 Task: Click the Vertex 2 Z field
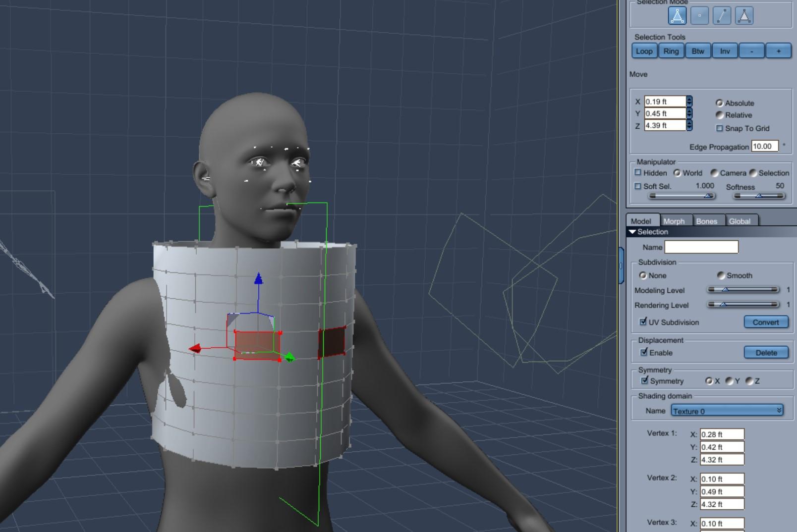[722, 504]
